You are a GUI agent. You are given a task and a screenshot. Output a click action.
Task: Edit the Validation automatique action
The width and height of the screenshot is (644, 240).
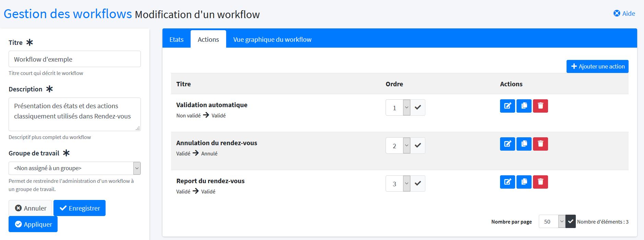507,106
